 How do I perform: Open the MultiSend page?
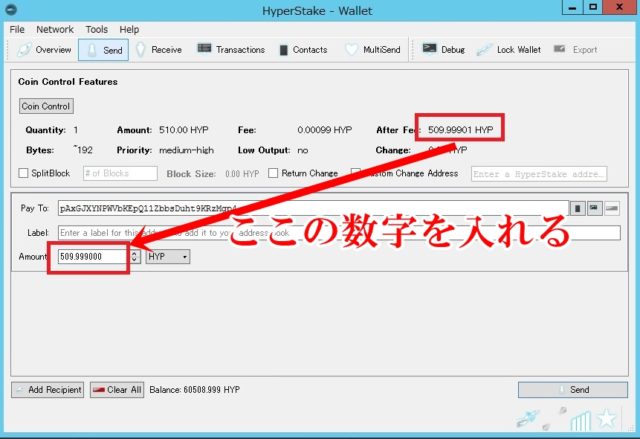tap(373, 50)
